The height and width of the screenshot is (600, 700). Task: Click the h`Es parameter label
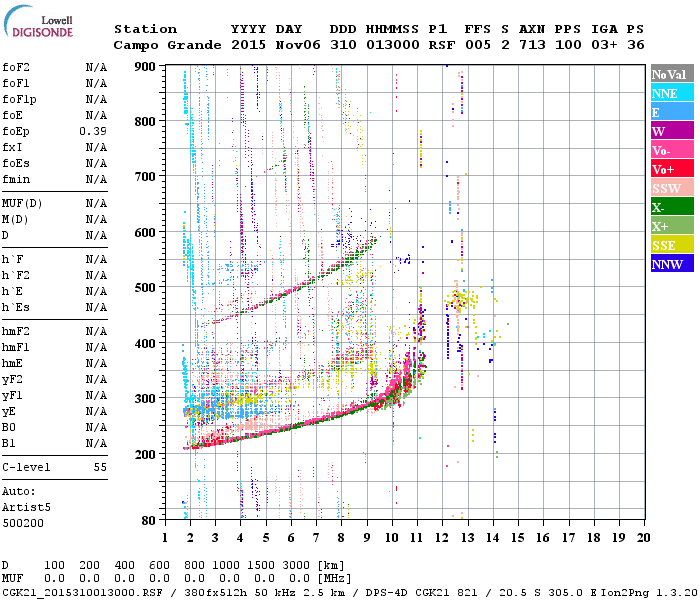[x=16, y=308]
